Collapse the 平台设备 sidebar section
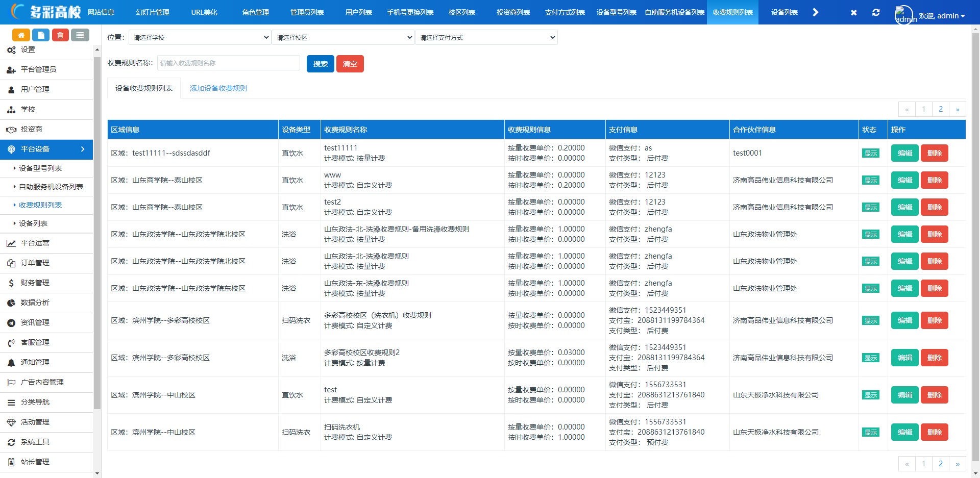Viewport: 980px width, 478px height. (x=46, y=149)
